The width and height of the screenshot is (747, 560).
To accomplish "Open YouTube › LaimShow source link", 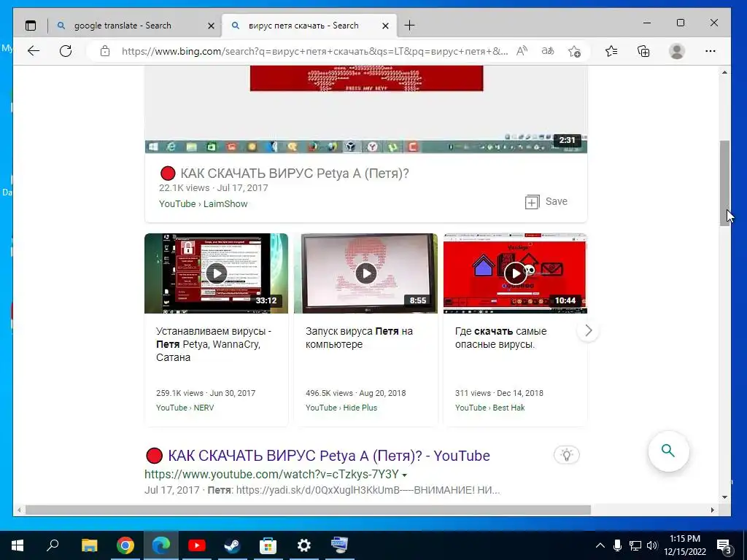I will [204, 204].
